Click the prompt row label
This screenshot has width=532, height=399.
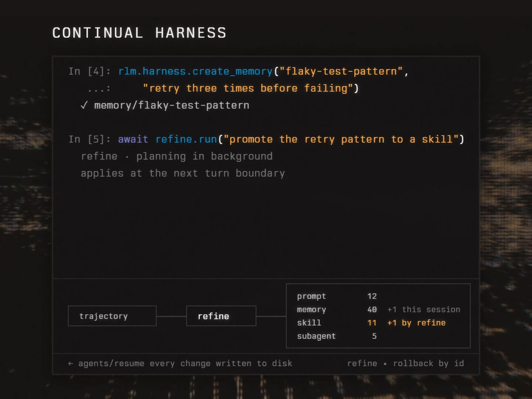click(x=311, y=296)
